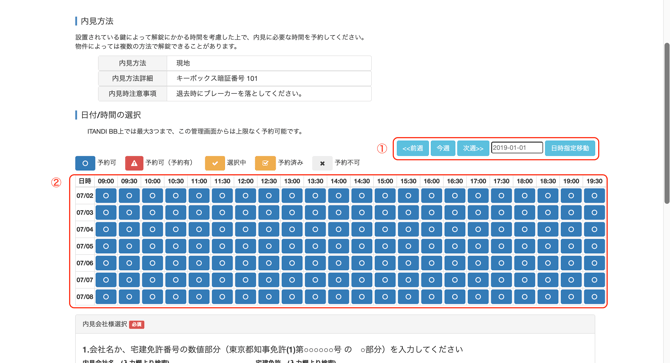The width and height of the screenshot is (670, 363).
Task: Select 07/04 slot at 17:30
Action: pyautogui.click(x=501, y=229)
